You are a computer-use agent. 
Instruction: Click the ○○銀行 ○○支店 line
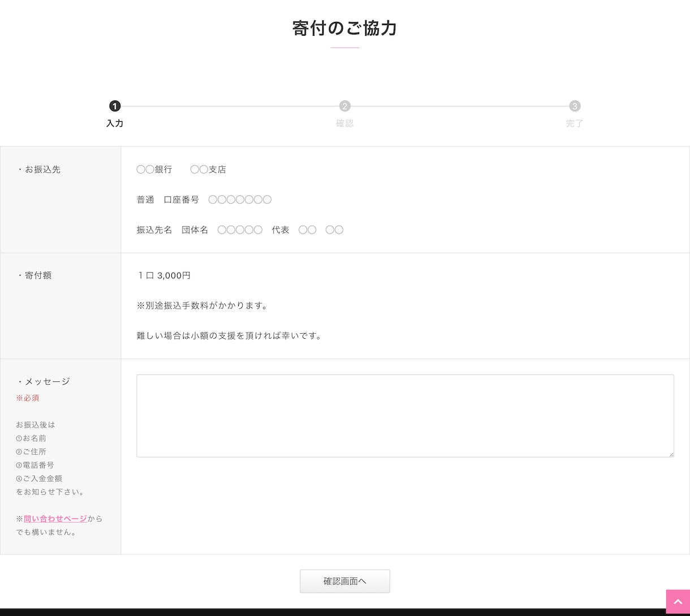click(x=182, y=169)
